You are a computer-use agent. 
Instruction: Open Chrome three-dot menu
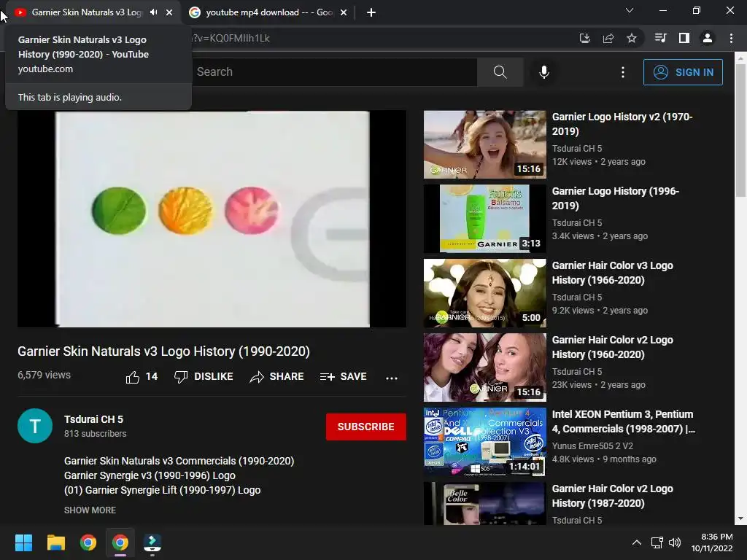pos(731,38)
